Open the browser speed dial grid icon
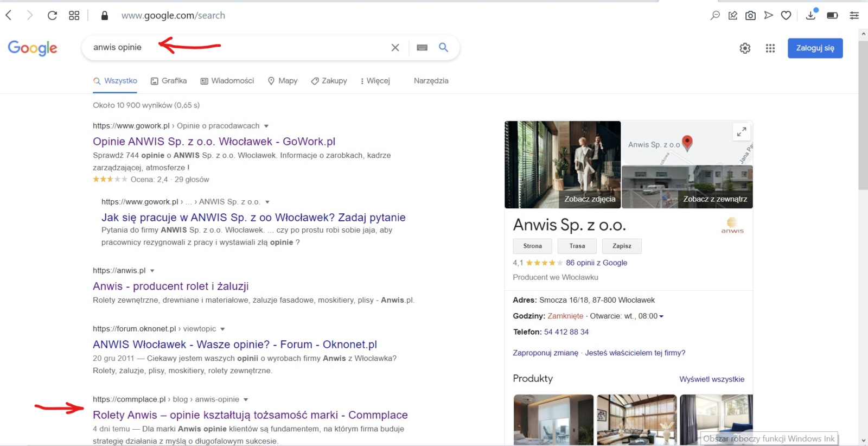 coord(74,16)
